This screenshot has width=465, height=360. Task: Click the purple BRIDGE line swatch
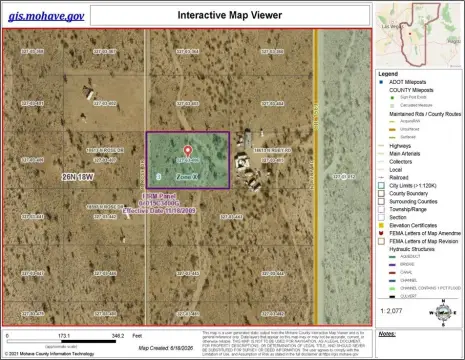click(x=392, y=265)
